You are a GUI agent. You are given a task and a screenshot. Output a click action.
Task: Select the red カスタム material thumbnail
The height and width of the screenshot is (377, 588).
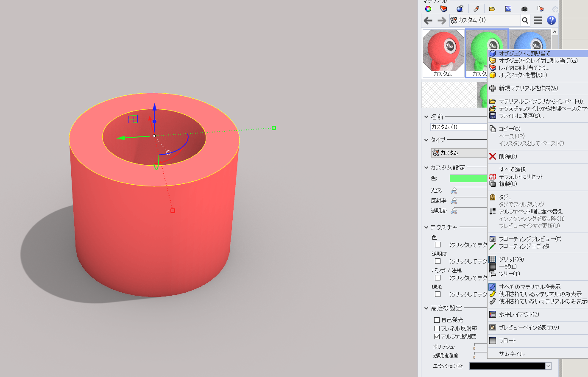tap(443, 53)
